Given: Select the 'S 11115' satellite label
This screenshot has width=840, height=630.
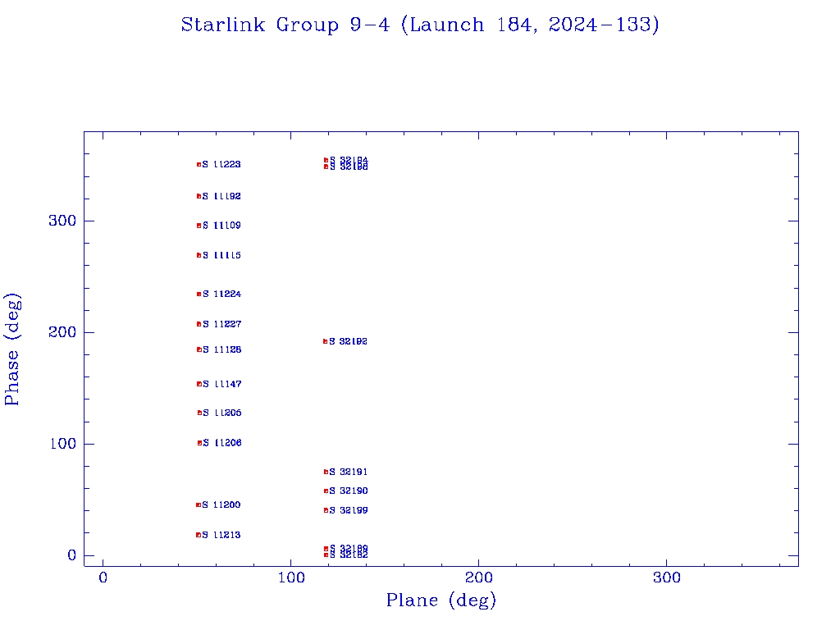Looking at the screenshot, I should click(221, 256).
